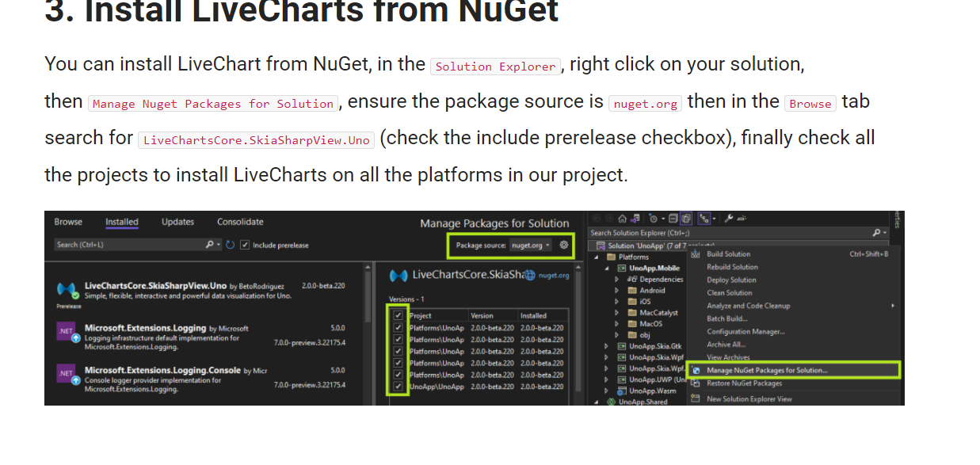This screenshot has height=465, width=980.
Task: Expand the Android node in Solution Explorer
Action: [x=619, y=290]
